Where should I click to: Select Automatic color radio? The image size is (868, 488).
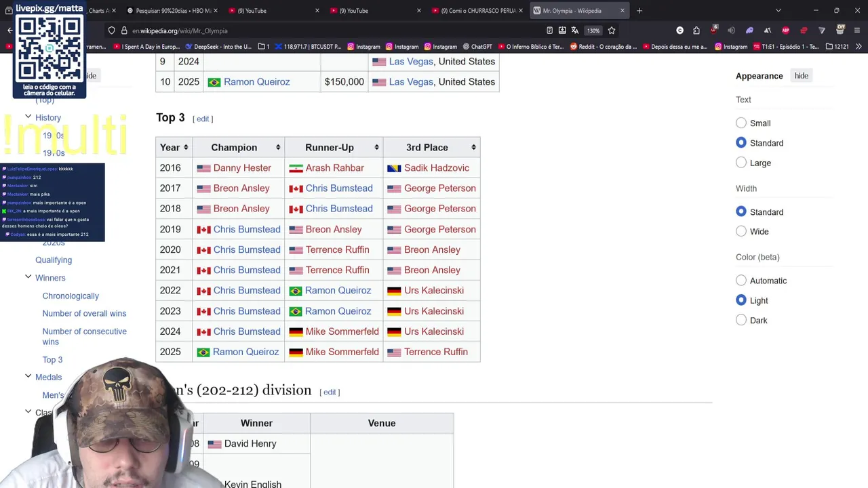(741, 281)
